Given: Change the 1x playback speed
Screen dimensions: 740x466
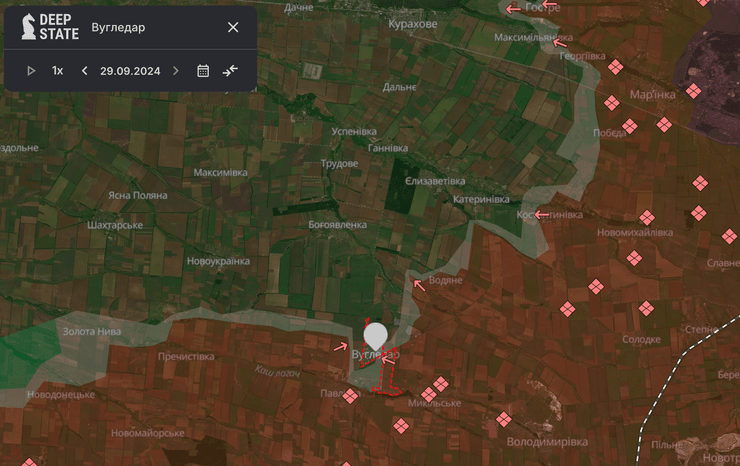Looking at the screenshot, I should coord(58,71).
